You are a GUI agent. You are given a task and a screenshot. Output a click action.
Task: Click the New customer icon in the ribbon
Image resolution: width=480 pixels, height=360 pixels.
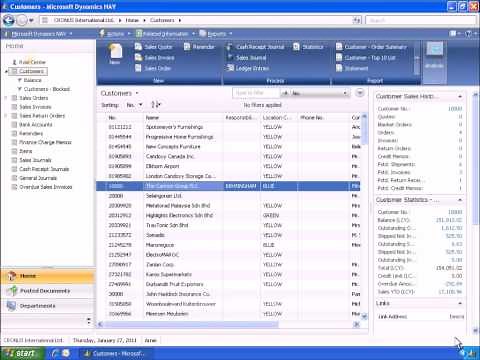[x=115, y=54]
